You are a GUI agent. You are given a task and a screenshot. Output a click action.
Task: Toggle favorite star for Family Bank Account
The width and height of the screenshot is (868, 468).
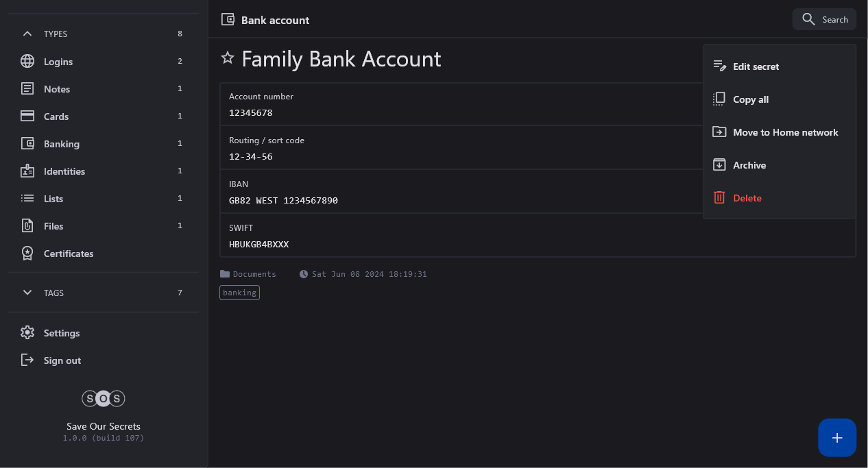tap(228, 58)
